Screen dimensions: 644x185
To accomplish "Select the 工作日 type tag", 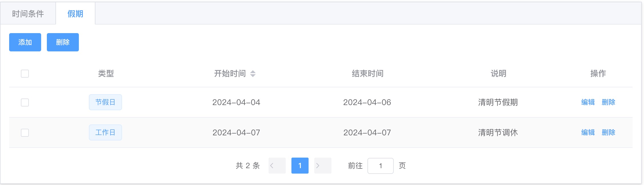I will point(105,132).
